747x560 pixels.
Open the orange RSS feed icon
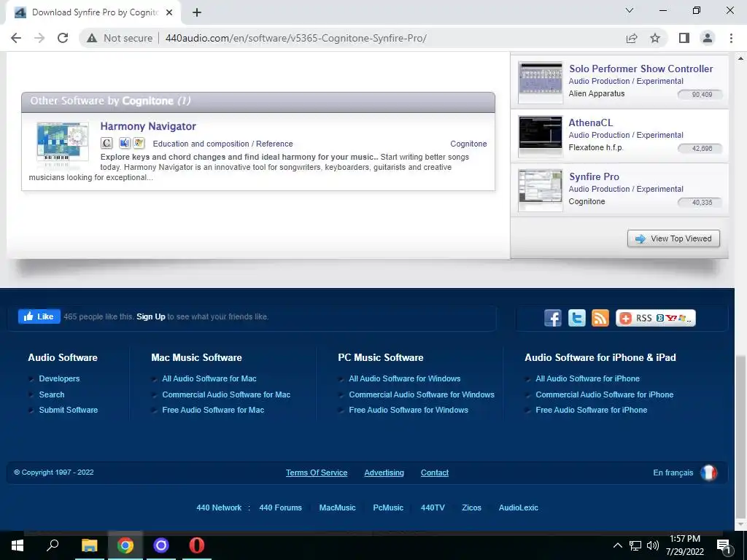click(600, 318)
